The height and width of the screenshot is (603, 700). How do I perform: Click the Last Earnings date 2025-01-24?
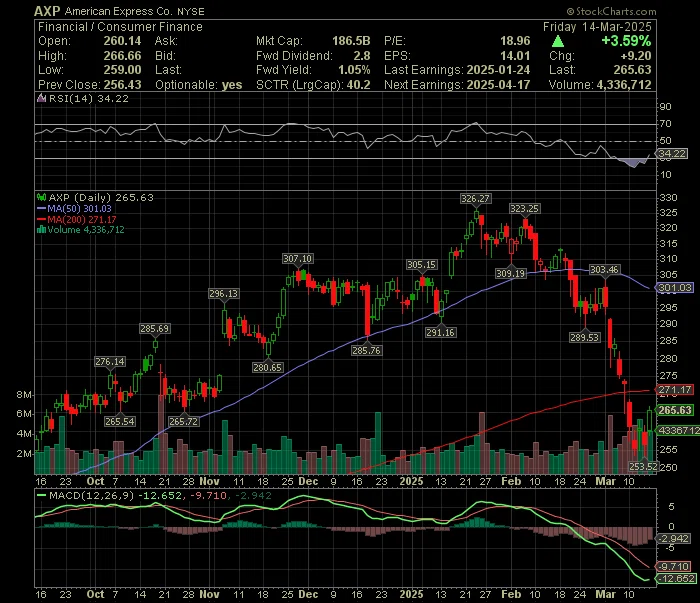point(498,70)
